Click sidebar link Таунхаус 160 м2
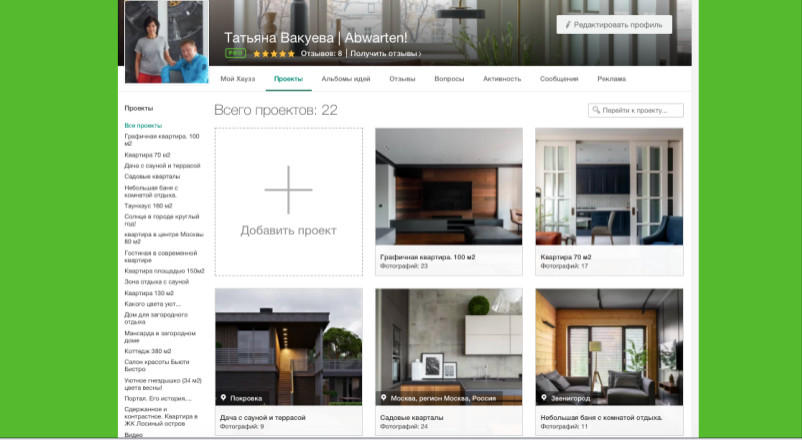802x440 pixels. 148,206
